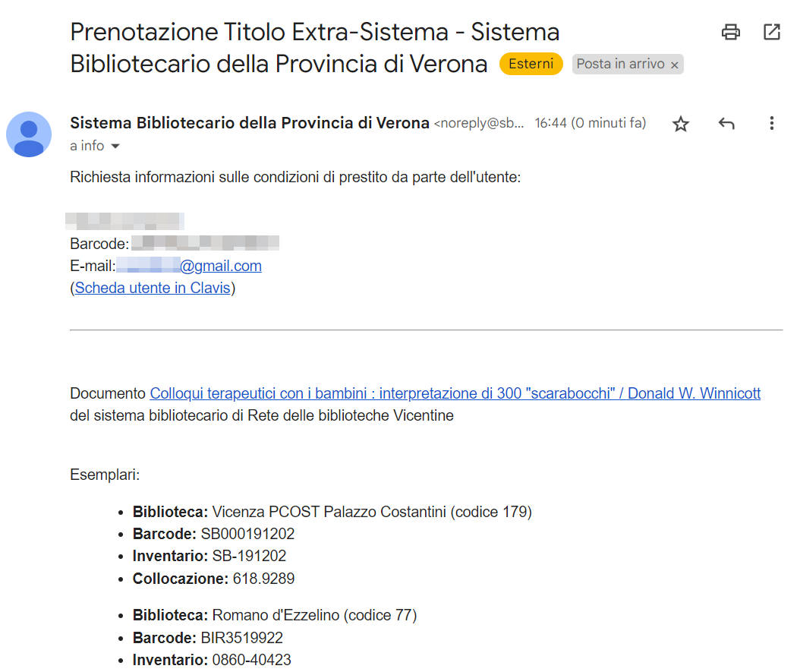Screen dimensions: 800x672
Task: Remove the 'Posta in arrivo' label
Action: tap(674, 65)
